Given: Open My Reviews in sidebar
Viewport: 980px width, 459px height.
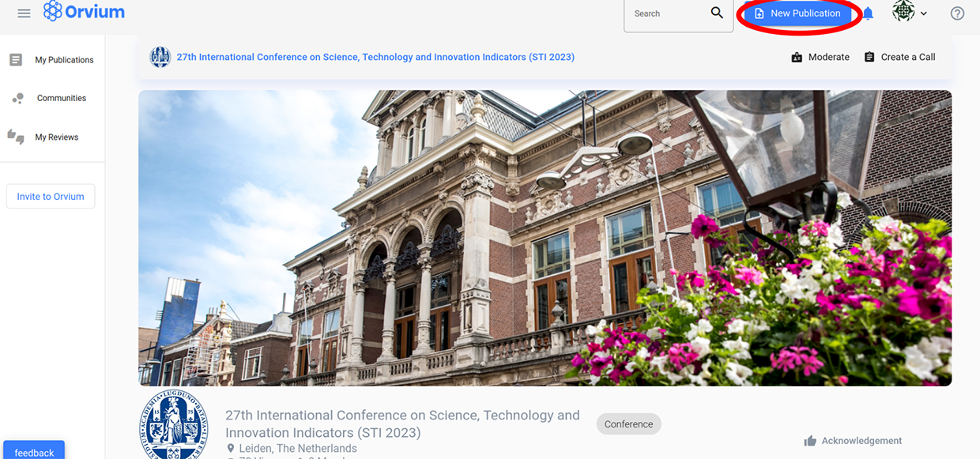Looking at the screenshot, I should 52,137.
